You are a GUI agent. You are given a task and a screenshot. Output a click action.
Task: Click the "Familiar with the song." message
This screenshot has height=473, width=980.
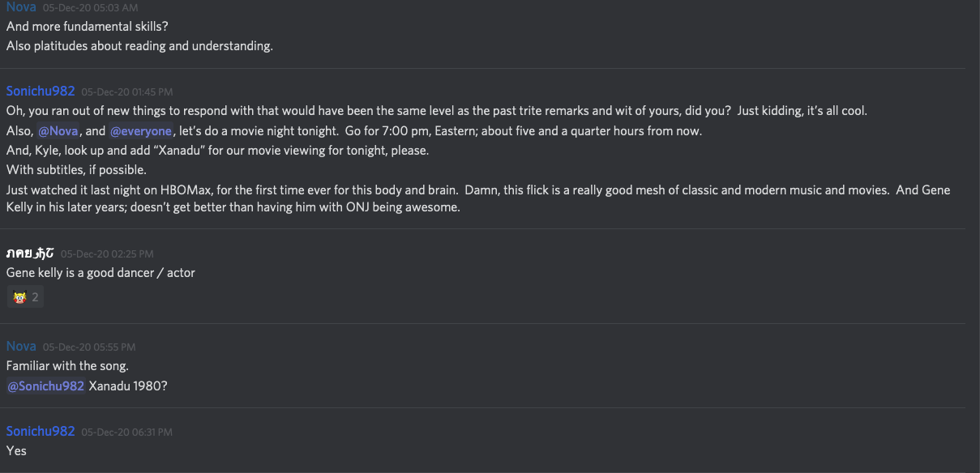[67, 365]
